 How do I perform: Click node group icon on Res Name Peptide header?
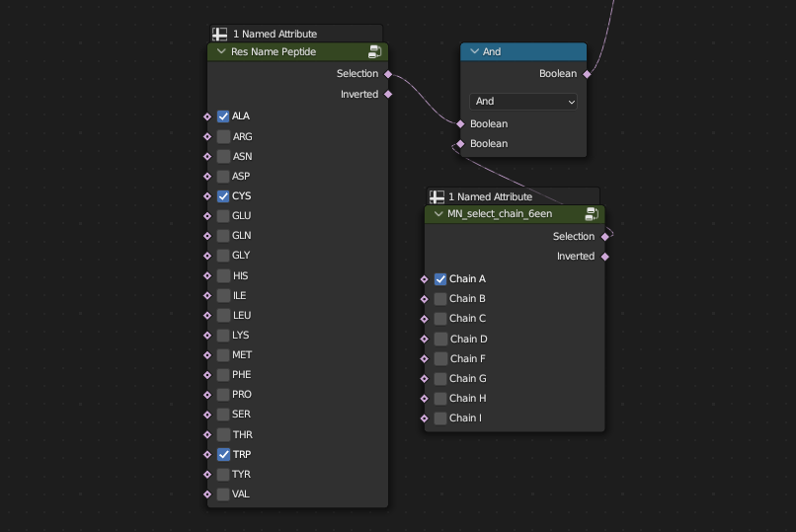(x=375, y=51)
